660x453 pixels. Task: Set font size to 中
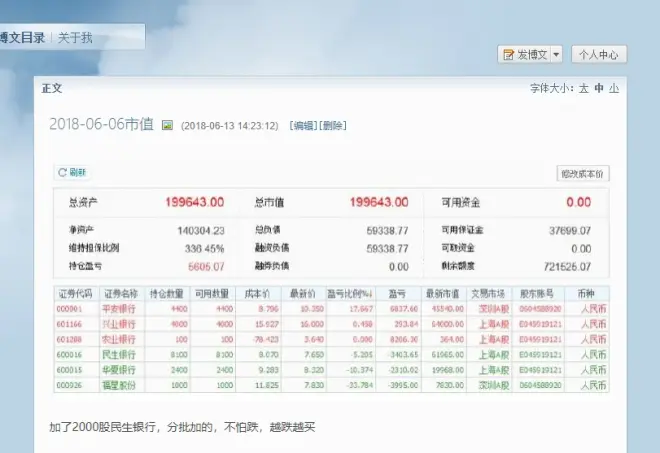coord(599,88)
